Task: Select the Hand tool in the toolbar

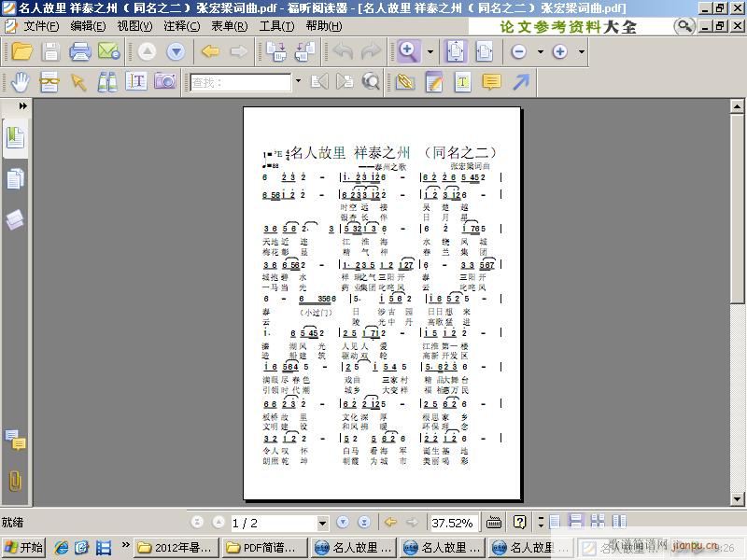Action: tap(20, 82)
